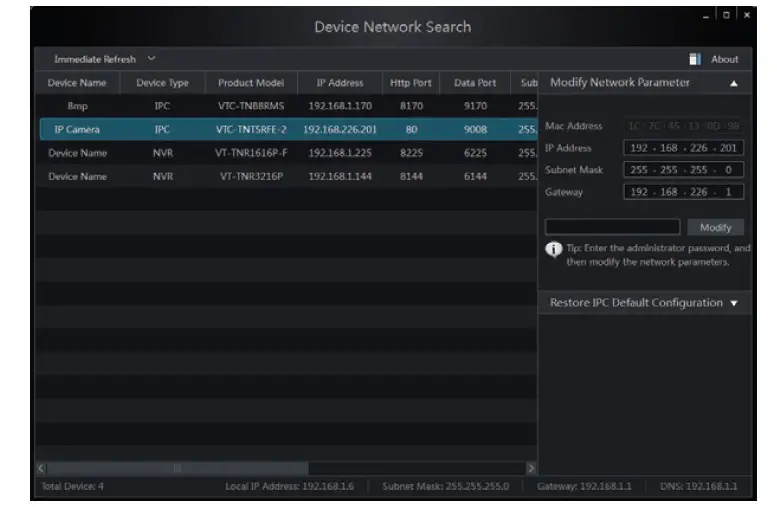Click the horizontal scrollbar thumb
Viewport: 777px width, 507px height.
178,467
